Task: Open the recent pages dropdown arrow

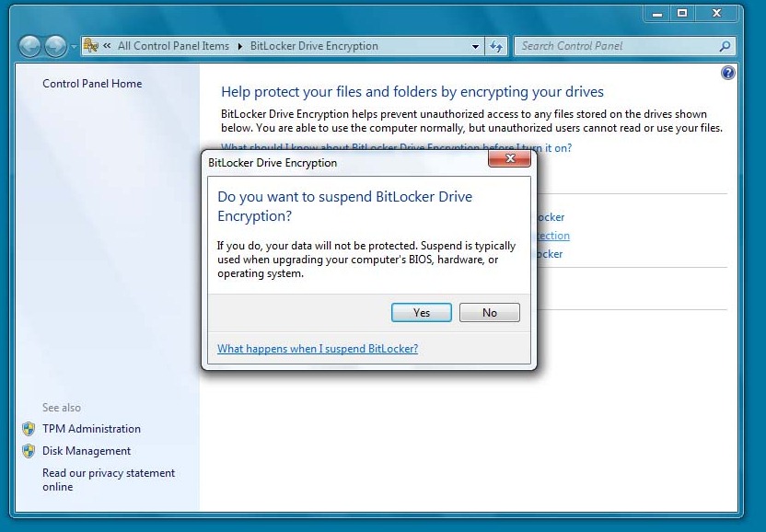Action: 74,47
